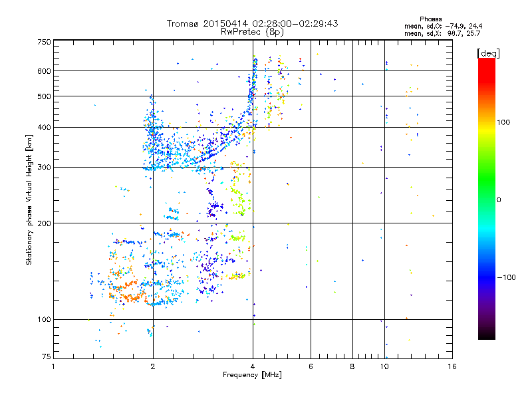Click the 'Phases' header text

point(430,19)
